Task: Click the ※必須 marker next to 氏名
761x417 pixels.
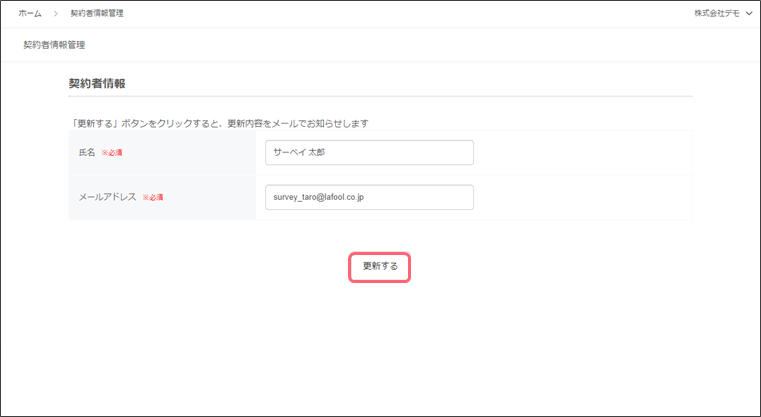Action: coord(112,153)
